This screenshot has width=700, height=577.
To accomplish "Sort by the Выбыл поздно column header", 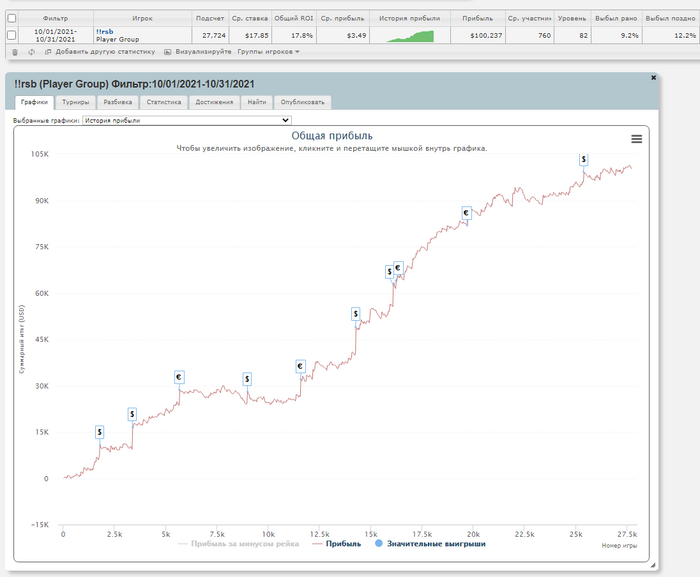I will 671,18.
